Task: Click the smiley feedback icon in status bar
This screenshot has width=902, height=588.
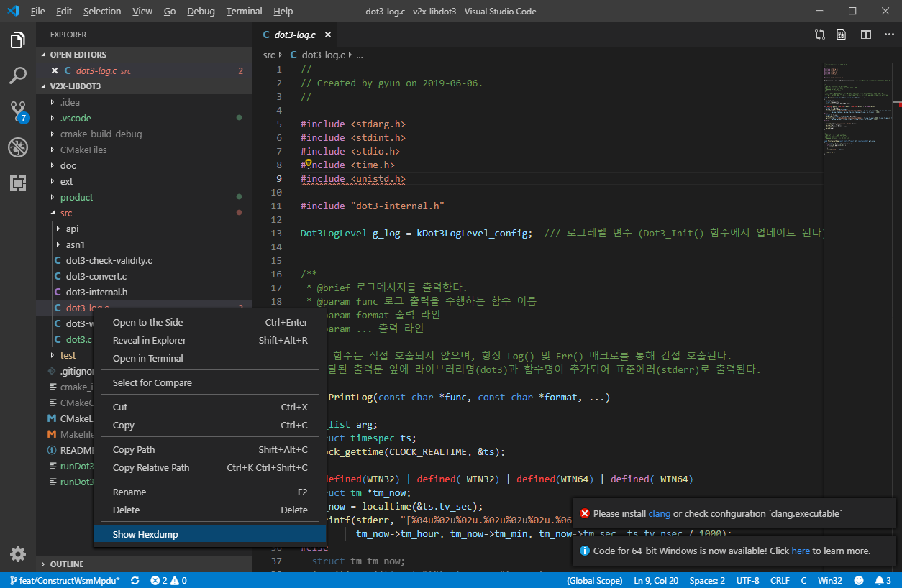Action: (859, 580)
